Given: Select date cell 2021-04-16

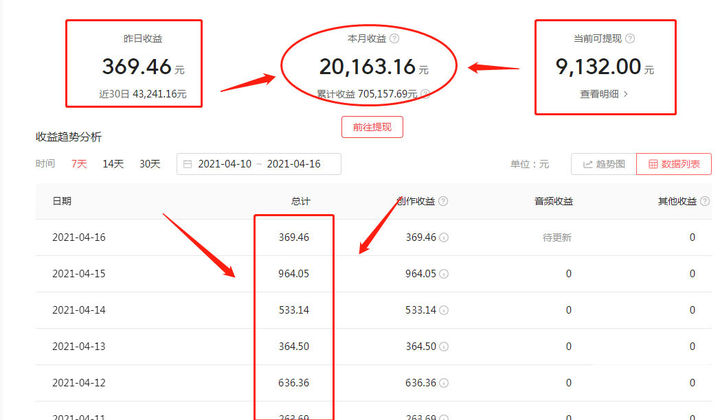Looking at the screenshot, I should 79,237.
